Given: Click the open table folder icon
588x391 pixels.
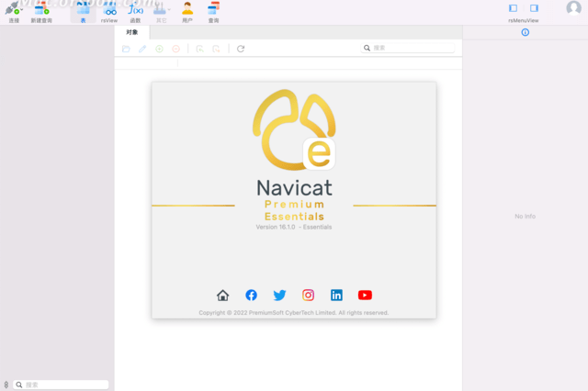Looking at the screenshot, I should pos(126,49).
